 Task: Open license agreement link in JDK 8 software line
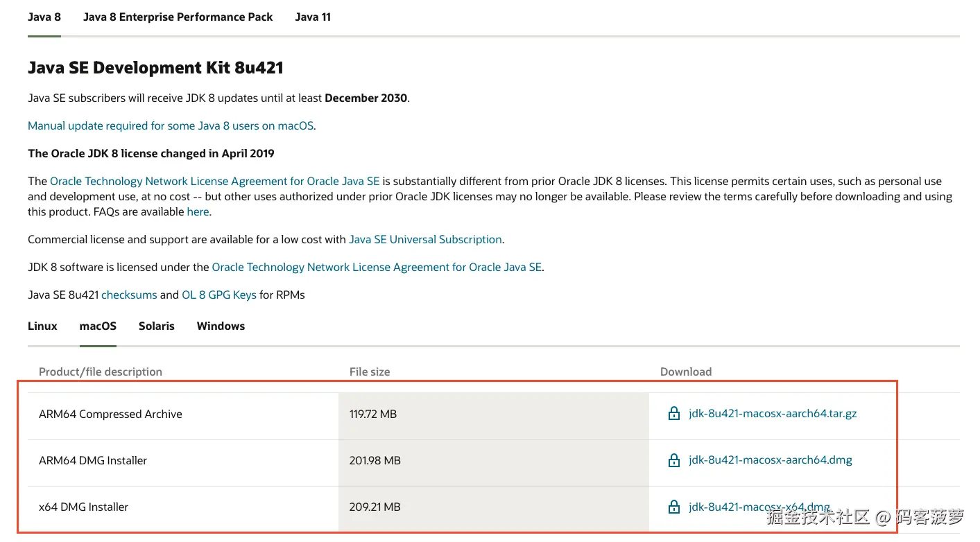coord(377,267)
